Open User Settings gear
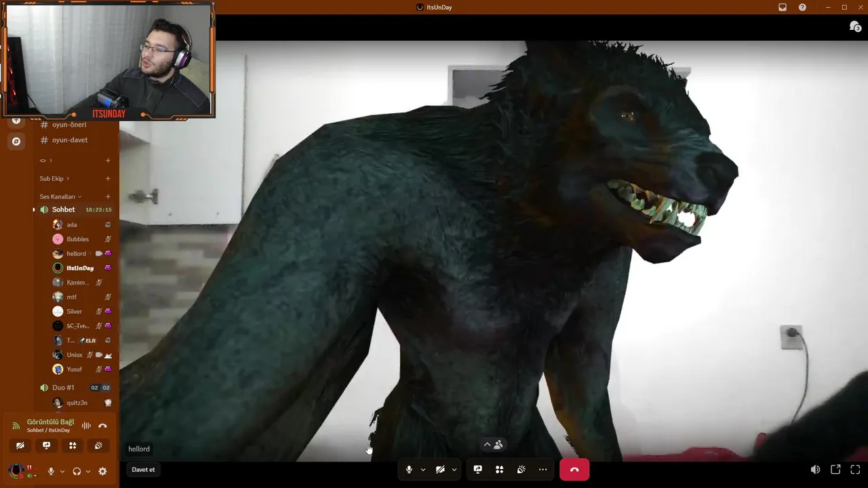Screen dimensions: 868x488 (x=102, y=471)
